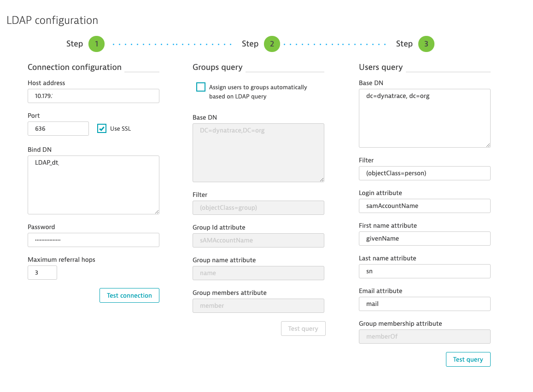
Task: Click the Users query Base DN text area
Action: pos(425,118)
